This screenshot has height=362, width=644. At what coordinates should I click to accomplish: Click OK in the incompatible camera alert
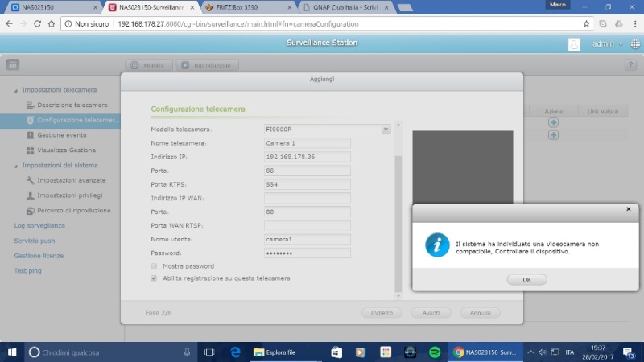[526, 279]
